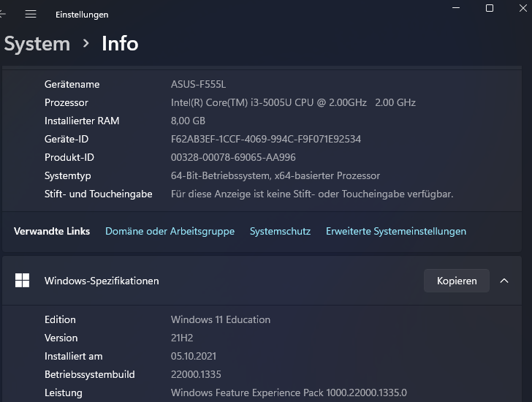The width and height of the screenshot is (532, 402).
Task: Select the Windows Feature Experience Pack text
Action: [x=289, y=392]
